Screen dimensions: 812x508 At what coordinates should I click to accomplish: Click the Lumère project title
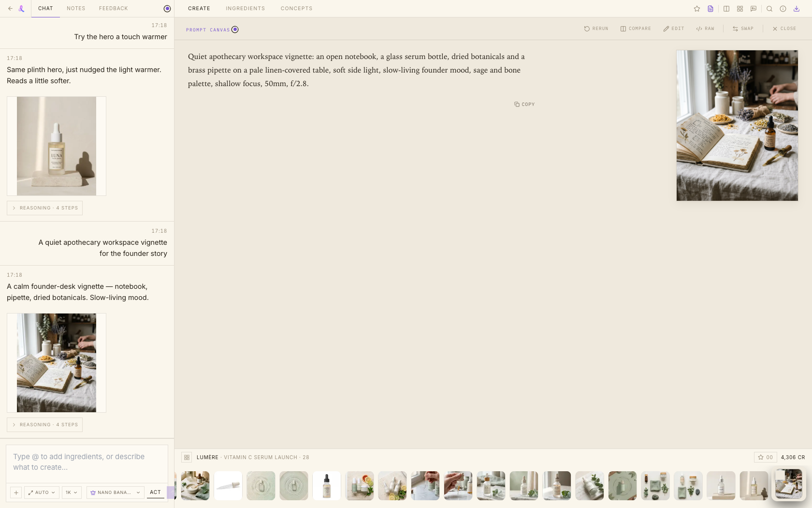click(207, 457)
